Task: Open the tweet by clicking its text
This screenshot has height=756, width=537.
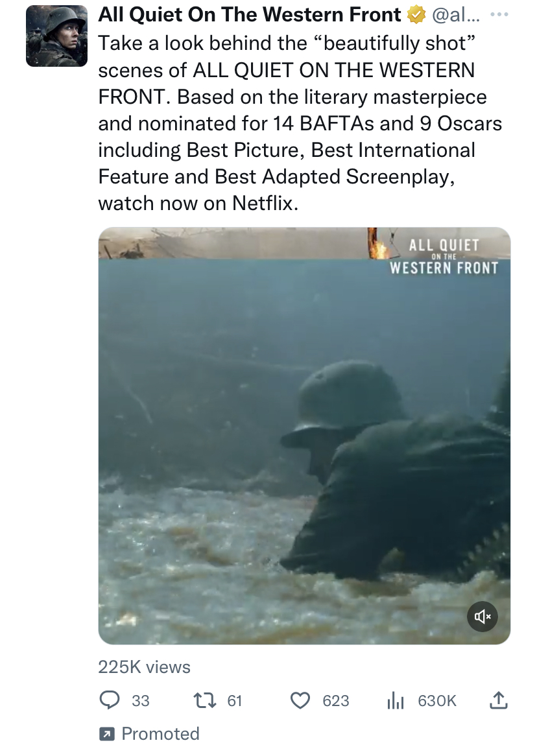Action: (292, 123)
